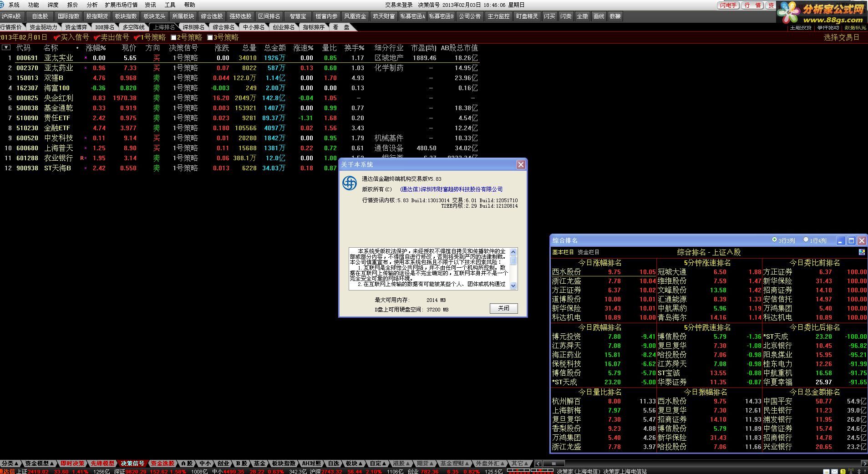
Task: Switch to the 资金博弈 tab
Action: click(76, 27)
